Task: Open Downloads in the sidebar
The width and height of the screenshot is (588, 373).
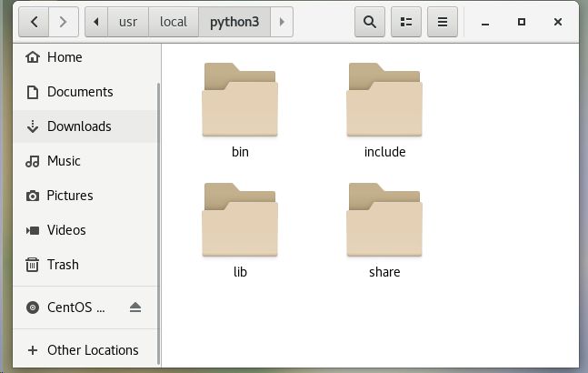Action: point(85,126)
